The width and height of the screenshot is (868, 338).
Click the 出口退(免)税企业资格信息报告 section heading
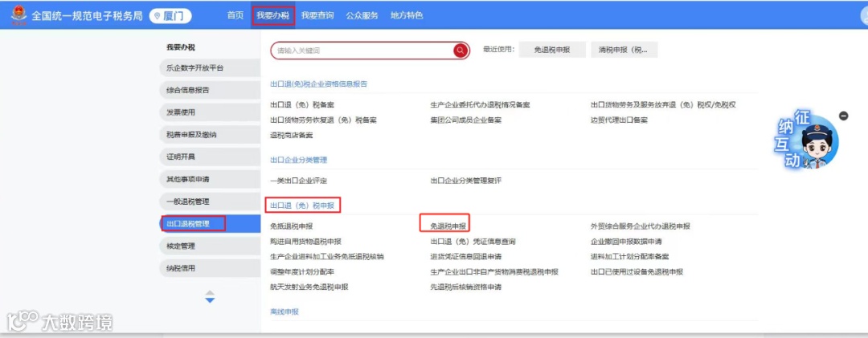tap(318, 84)
